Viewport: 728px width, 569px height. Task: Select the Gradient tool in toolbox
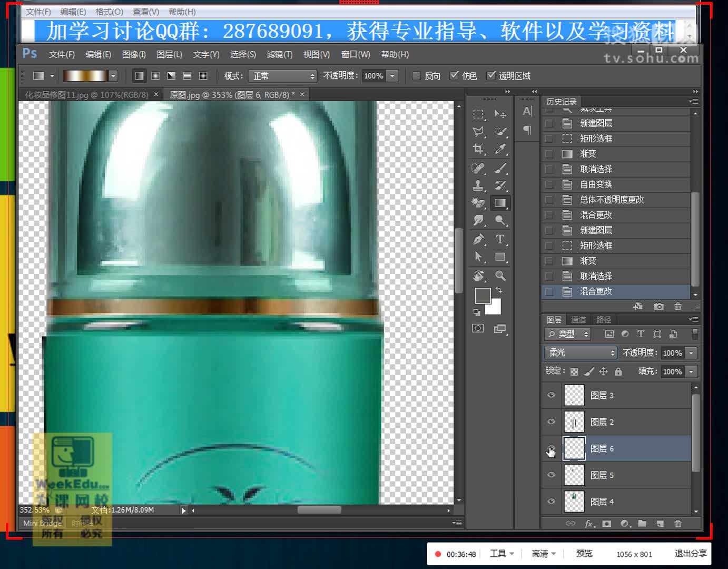500,203
